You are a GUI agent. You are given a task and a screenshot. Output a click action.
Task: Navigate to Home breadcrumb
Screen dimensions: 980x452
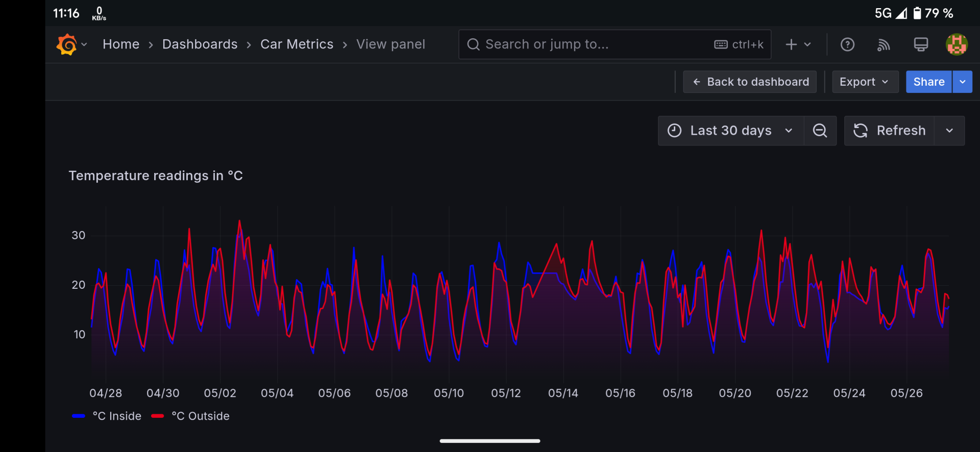point(121,44)
